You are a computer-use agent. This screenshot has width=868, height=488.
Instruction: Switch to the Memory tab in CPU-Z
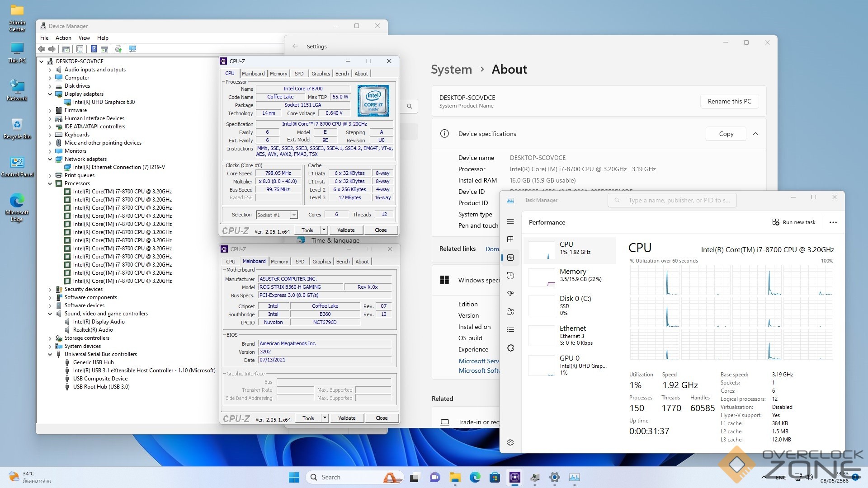[278, 74]
